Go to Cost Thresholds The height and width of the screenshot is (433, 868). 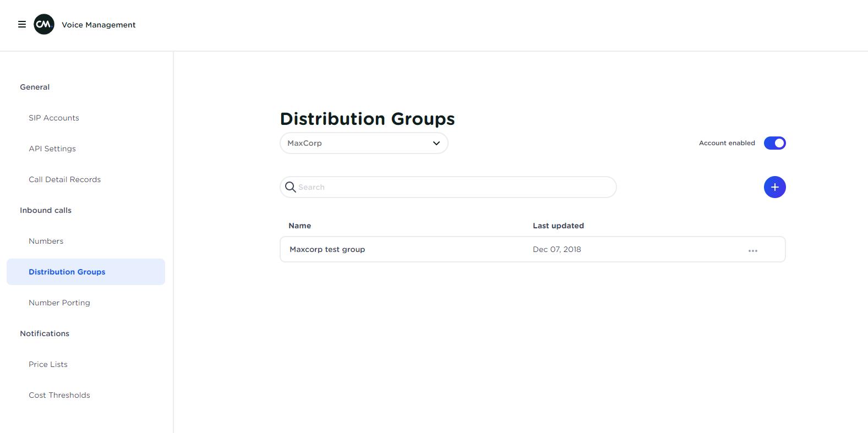pos(59,395)
